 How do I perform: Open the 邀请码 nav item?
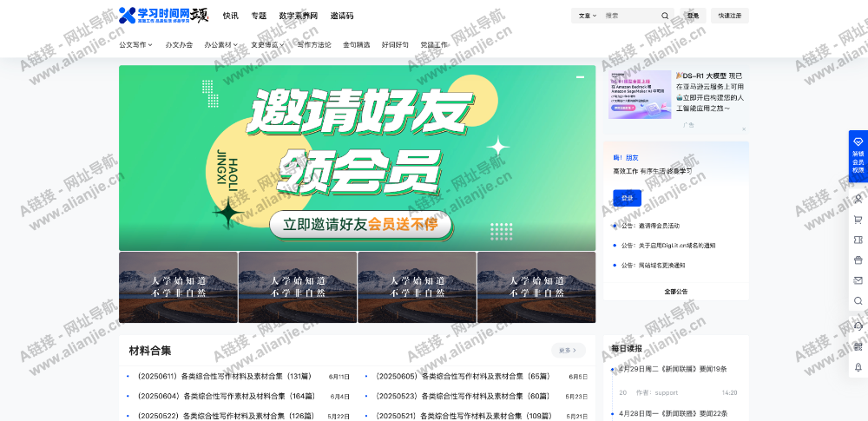pos(342,16)
